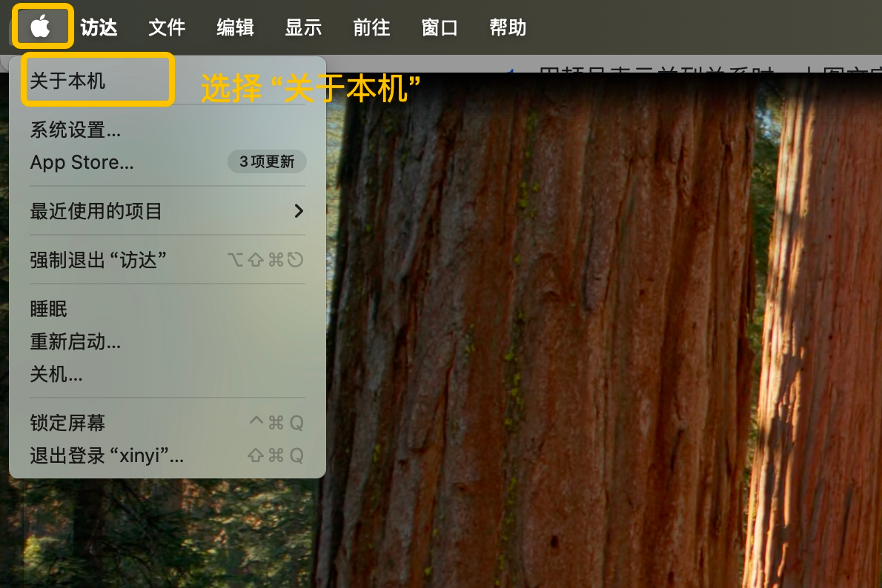
Task: Lock the screen with 锁定屏幕
Action: tap(67, 423)
